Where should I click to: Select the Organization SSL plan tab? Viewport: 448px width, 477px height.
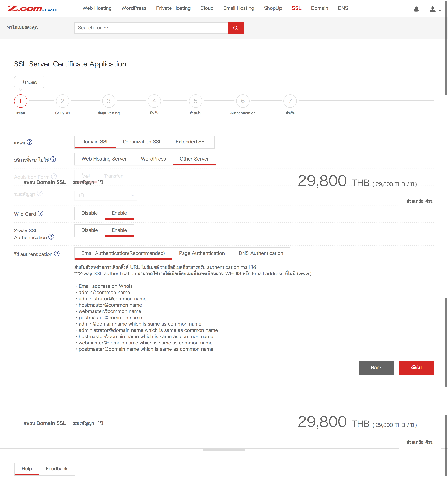click(x=142, y=142)
